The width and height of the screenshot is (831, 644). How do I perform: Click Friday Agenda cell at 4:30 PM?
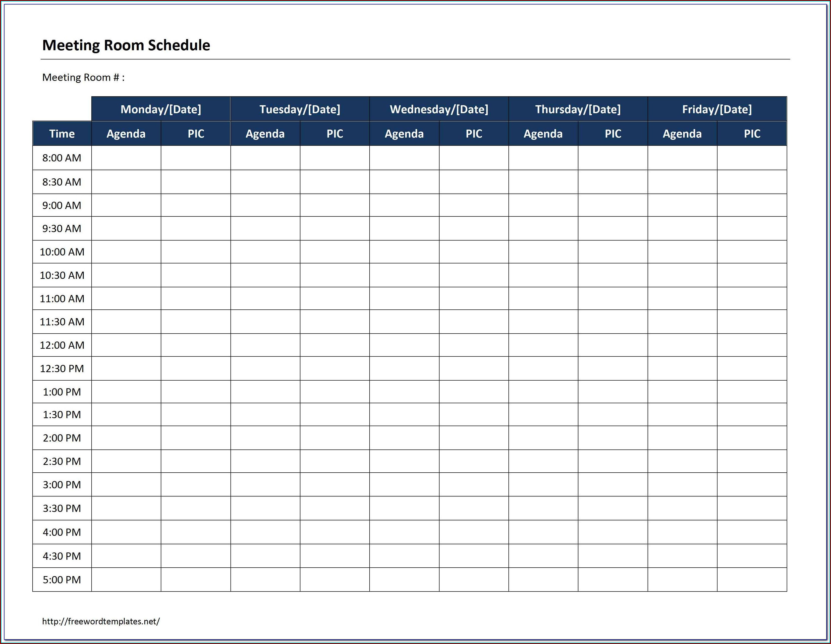(682, 556)
